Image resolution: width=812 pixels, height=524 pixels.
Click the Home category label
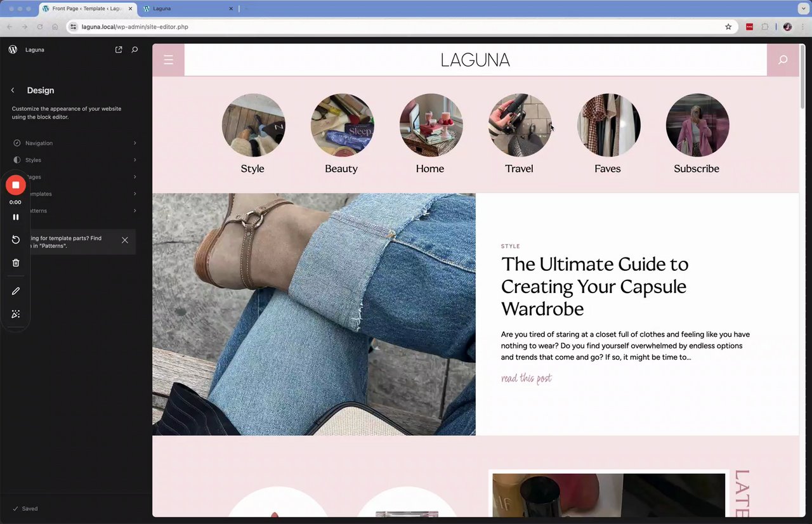coord(430,169)
